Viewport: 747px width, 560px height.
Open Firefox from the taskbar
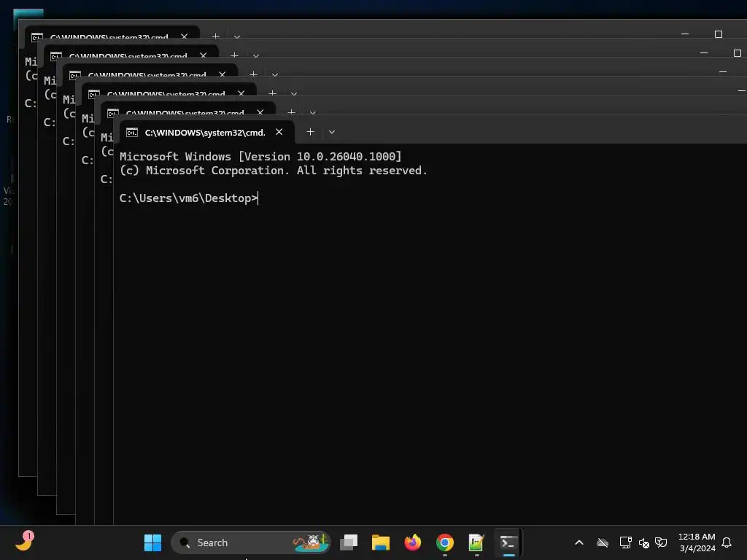[x=413, y=542]
